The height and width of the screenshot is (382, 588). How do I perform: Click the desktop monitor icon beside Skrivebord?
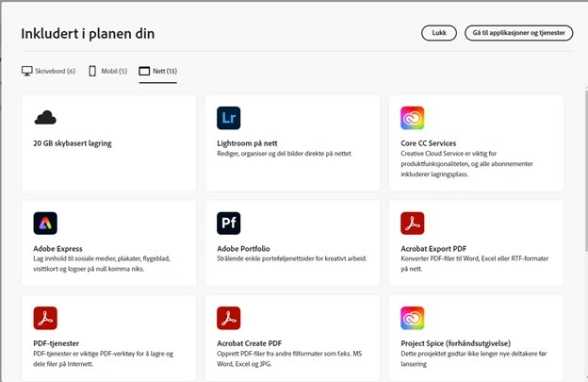(x=27, y=71)
